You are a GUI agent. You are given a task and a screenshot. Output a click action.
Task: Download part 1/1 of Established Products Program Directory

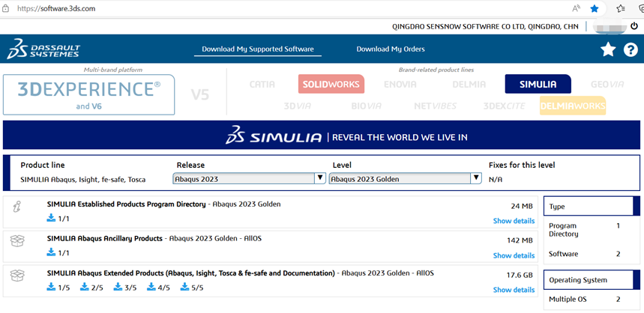tap(58, 218)
